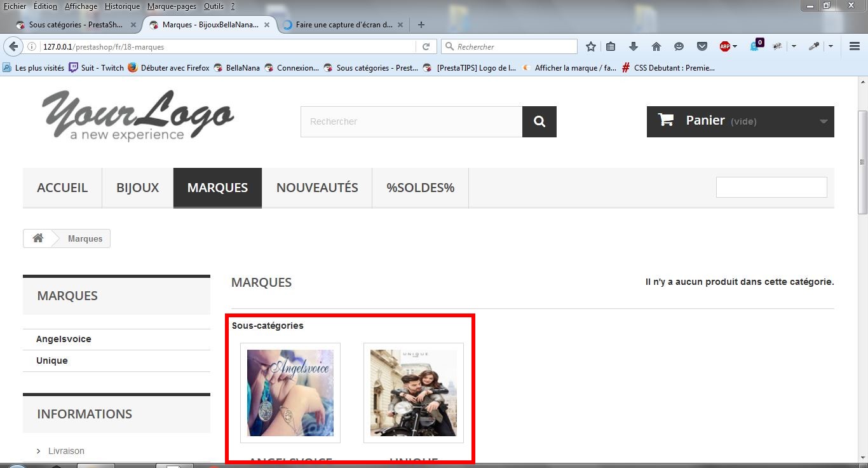Open 'CSS Debutant : Premie...' bookmark
This screenshot has height=468, width=868.
click(668, 67)
